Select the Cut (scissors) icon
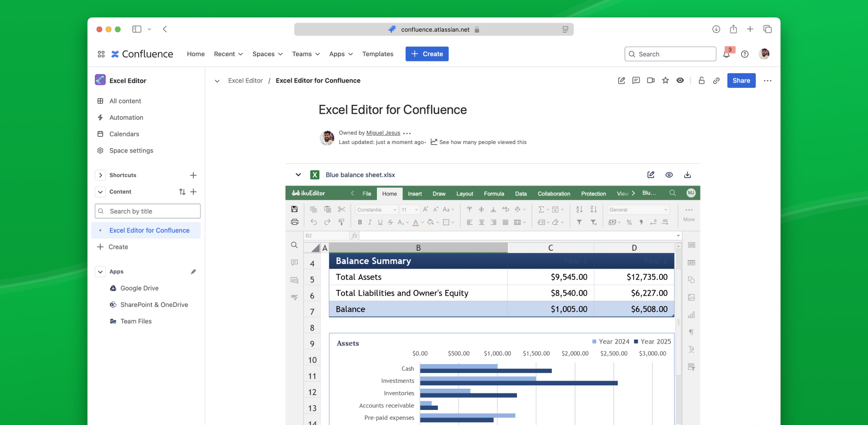 342,210
